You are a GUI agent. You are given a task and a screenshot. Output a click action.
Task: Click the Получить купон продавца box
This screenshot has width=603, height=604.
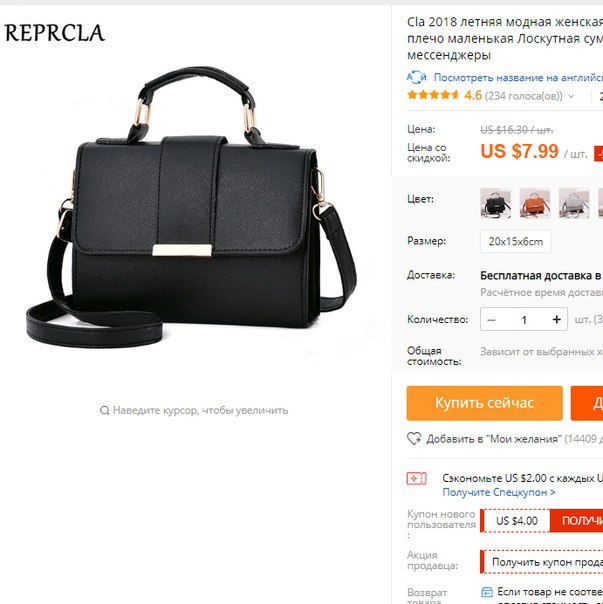[x=542, y=562]
